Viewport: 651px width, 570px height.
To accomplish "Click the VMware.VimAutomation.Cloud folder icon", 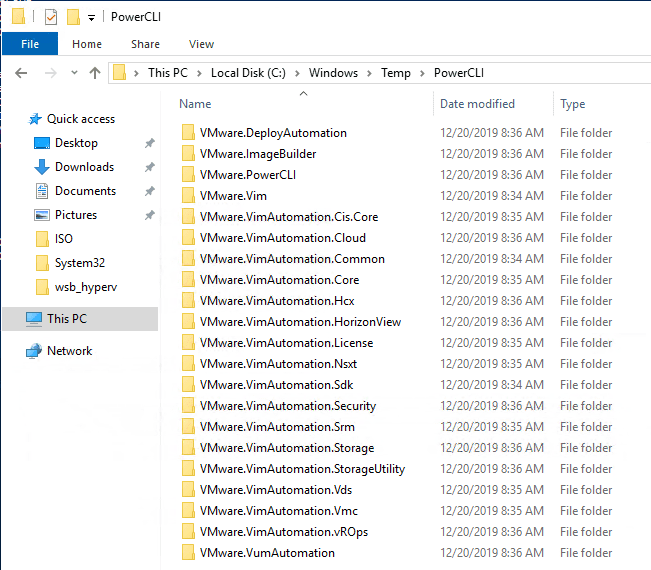I will point(188,237).
